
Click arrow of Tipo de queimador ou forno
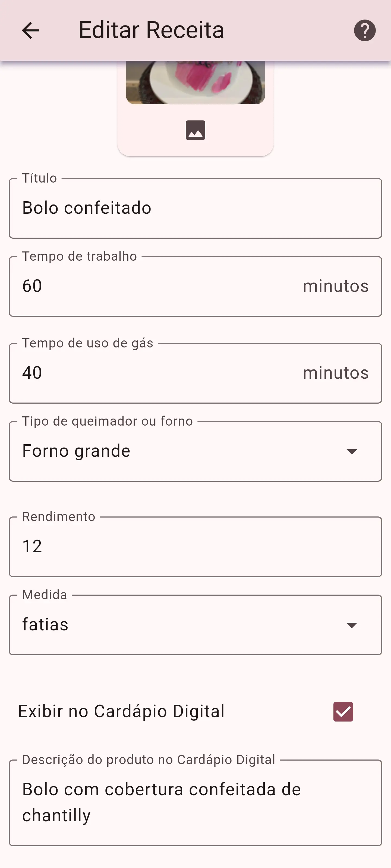(x=352, y=452)
